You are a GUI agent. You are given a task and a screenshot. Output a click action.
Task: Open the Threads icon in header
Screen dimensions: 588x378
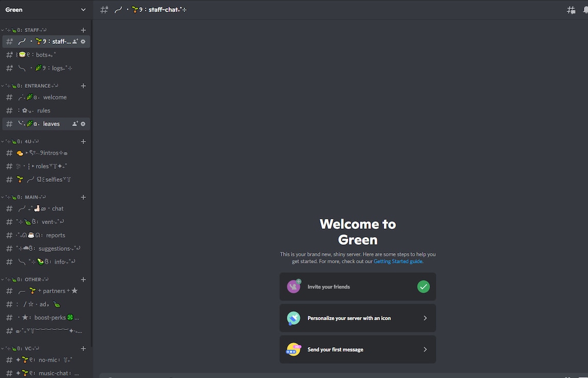pos(571,10)
